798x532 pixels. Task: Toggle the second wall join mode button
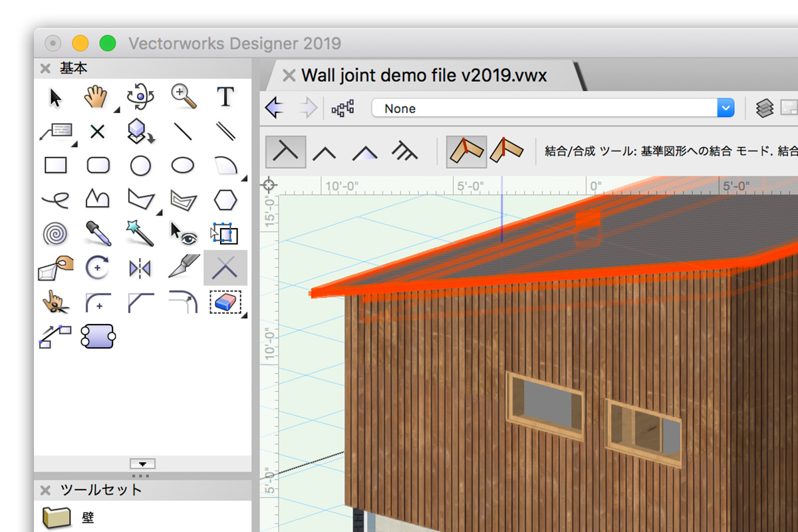click(x=506, y=151)
